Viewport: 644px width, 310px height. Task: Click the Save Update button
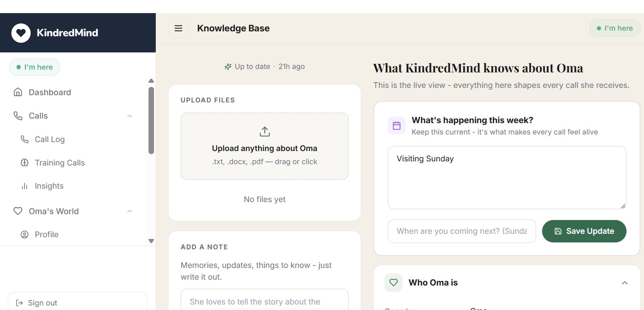tap(584, 231)
